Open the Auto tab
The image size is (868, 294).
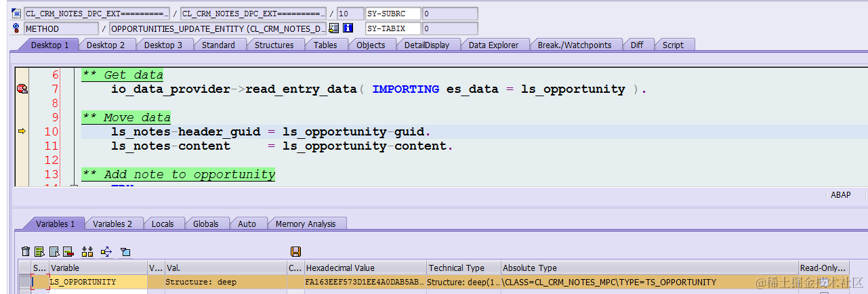click(x=247, y=224)
